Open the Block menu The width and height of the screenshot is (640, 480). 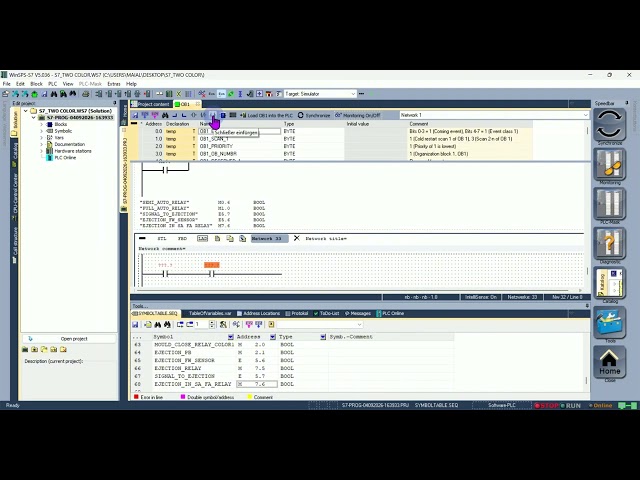click(x=36, y=84)
